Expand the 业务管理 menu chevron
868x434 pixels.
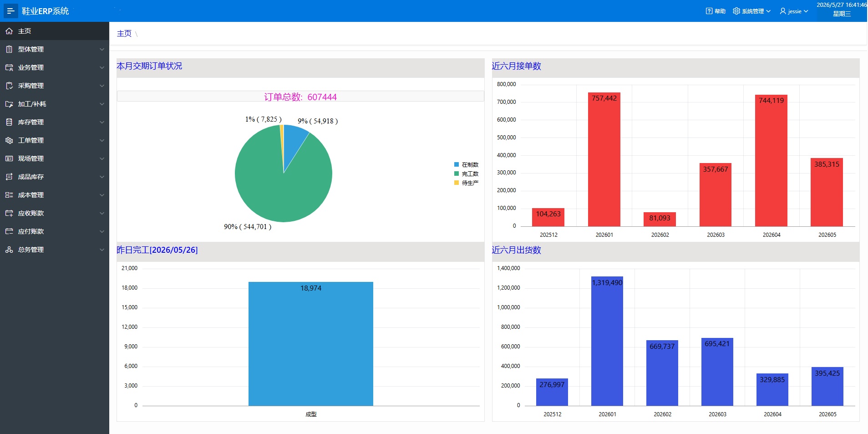click(x=102, y=67)
